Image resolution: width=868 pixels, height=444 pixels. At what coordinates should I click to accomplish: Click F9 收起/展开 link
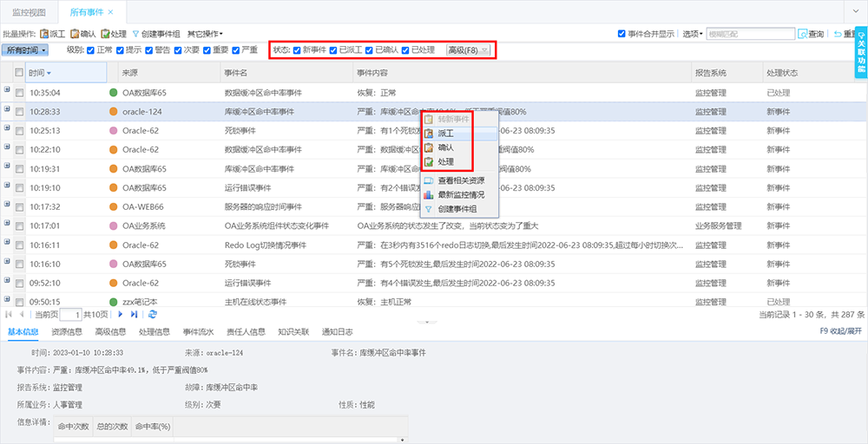click(841, 331)
